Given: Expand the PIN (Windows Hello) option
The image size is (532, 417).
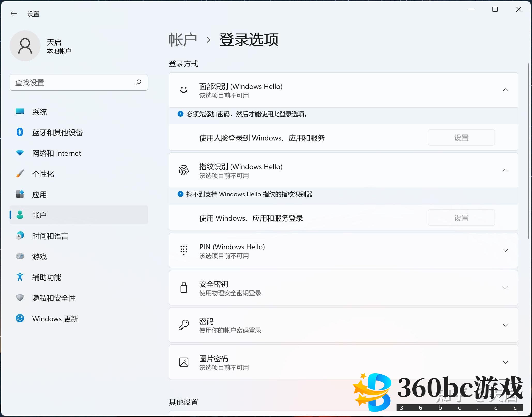Looking at the screenshot, I should click(x=505, y=250).
